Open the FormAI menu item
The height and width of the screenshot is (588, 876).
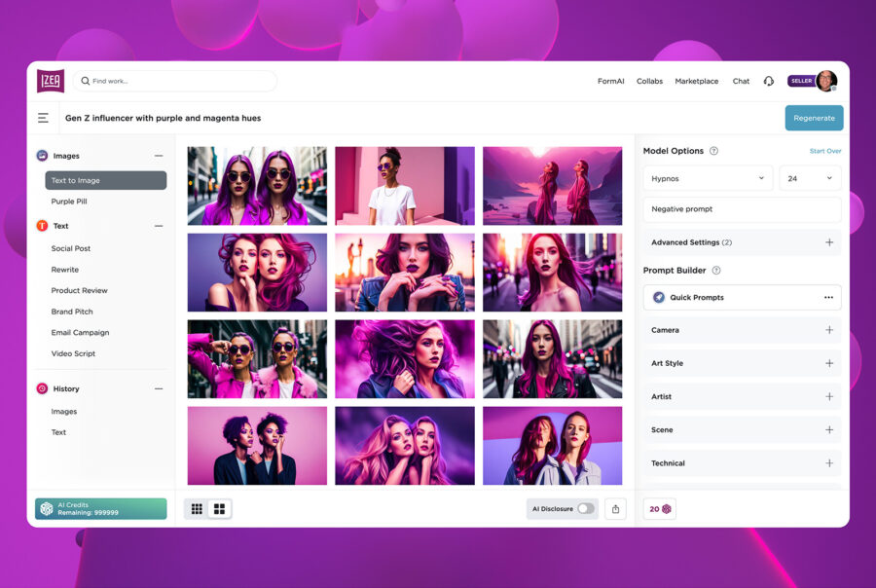[x=610, y=81]
